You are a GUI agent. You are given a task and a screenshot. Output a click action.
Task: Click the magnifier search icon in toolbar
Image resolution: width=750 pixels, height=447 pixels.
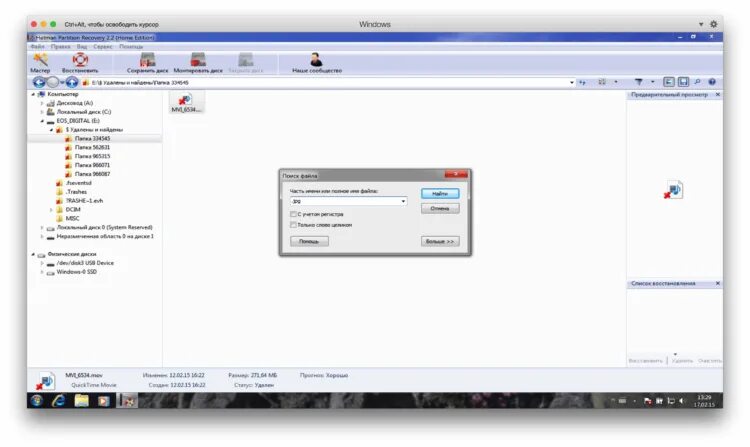pyautogui.click(x=698, y=82)
